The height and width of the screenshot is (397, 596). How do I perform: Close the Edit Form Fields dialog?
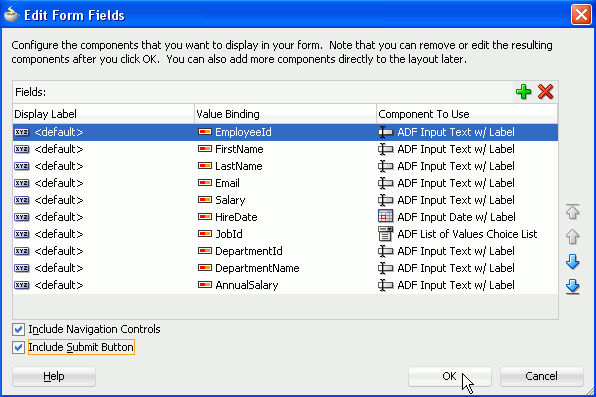coord(581,15)
